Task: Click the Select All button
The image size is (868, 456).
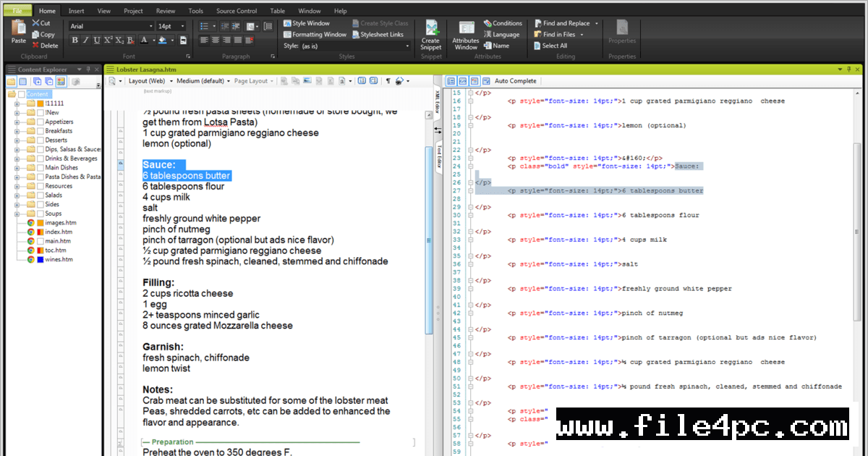Action: click(550, 46)
